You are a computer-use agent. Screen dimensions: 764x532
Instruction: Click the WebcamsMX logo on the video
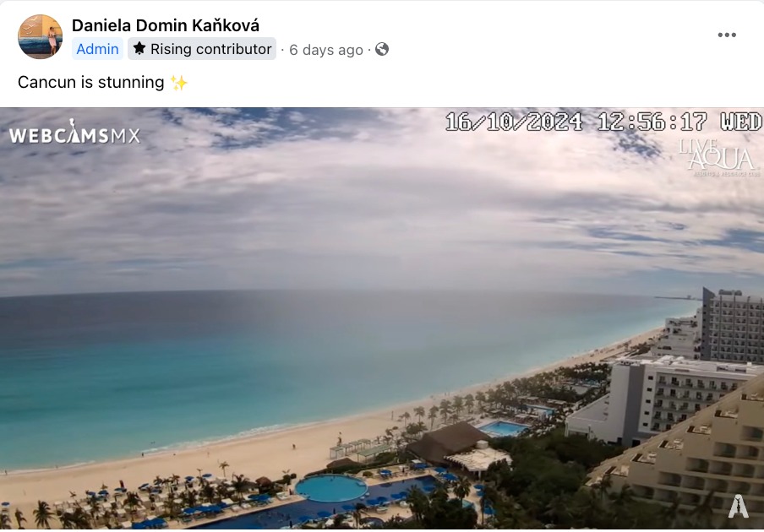pos(74,133)
